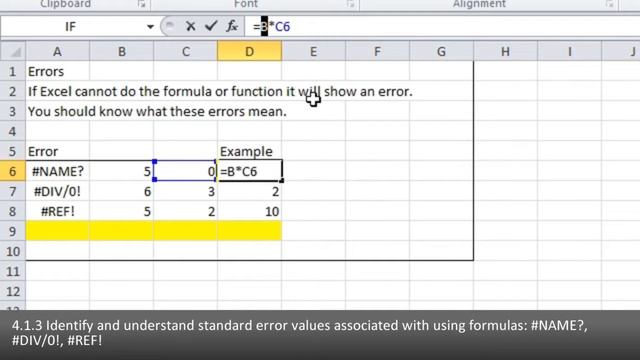Click yellow-filled cell A9

click(x=58, y=231)
